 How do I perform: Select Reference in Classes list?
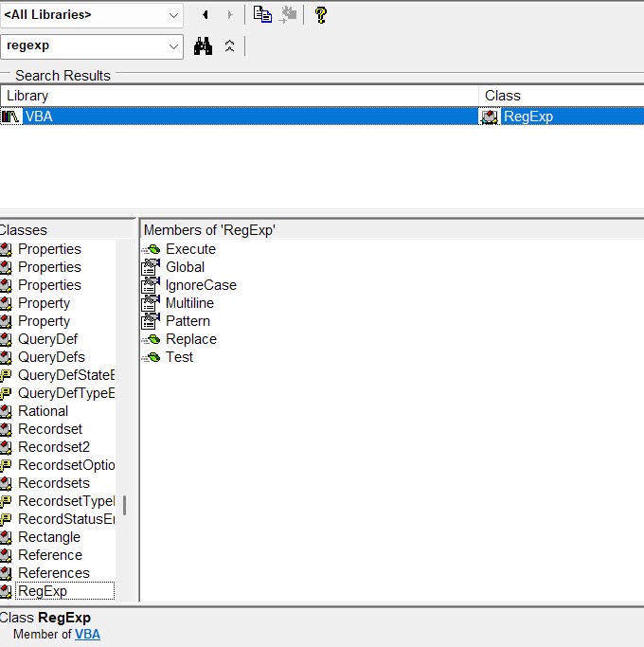click(x=50, y=555)
